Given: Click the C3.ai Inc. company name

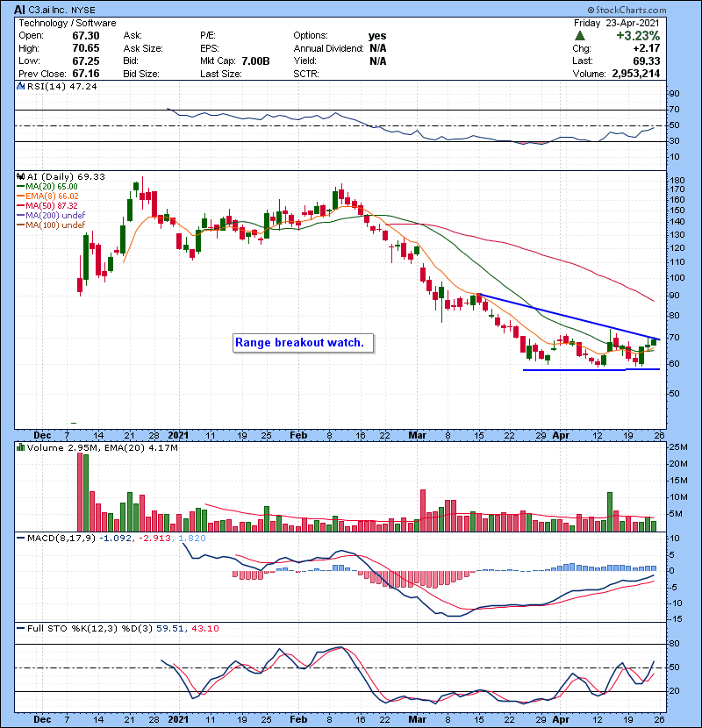Looking at the screenshot, I should point(48,10).
